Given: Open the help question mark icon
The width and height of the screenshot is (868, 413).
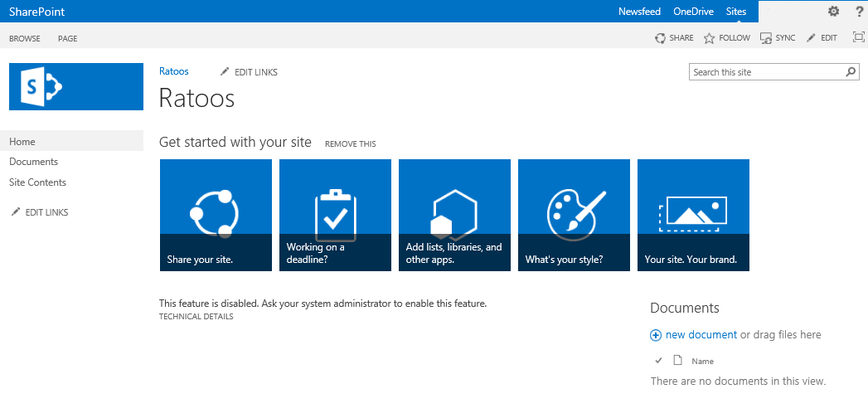Looking at the screenshot, I should [859, 11].
